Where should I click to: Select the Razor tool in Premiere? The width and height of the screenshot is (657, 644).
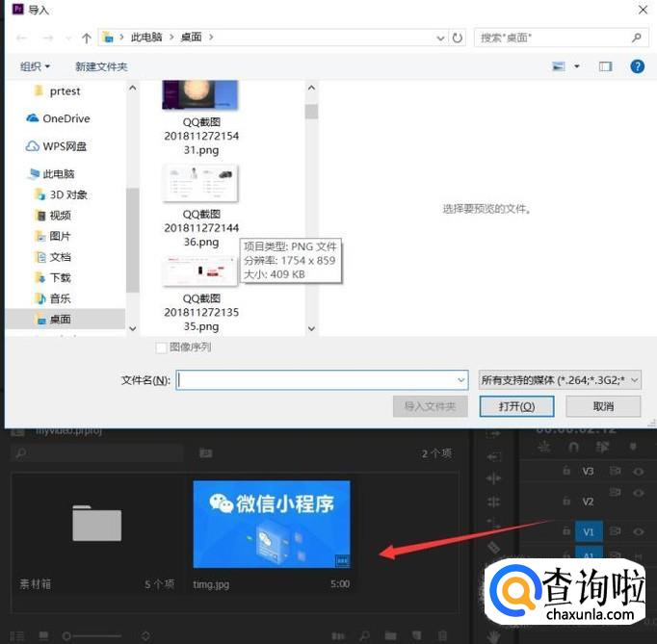(493, 548)
